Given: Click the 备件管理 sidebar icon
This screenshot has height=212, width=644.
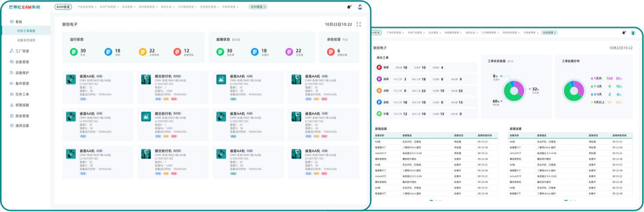Looking at the screenshot, I should [12, 83].
